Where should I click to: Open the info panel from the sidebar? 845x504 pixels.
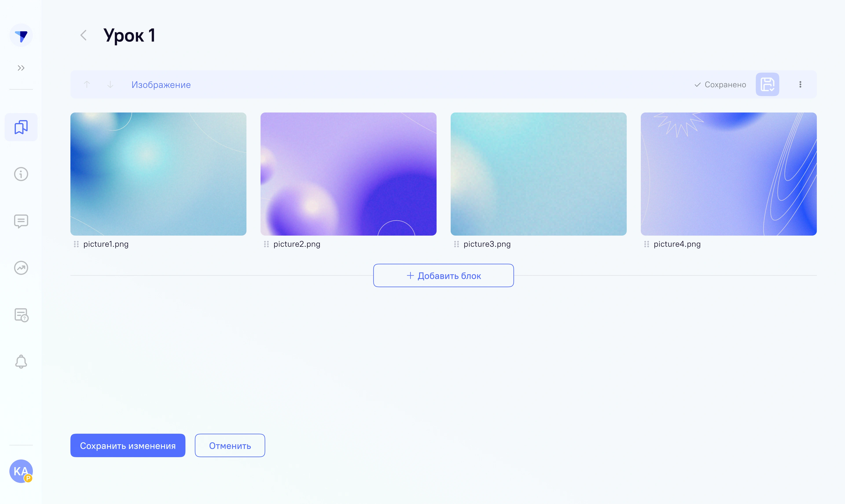pyautogui.click(x=21, y=174)
